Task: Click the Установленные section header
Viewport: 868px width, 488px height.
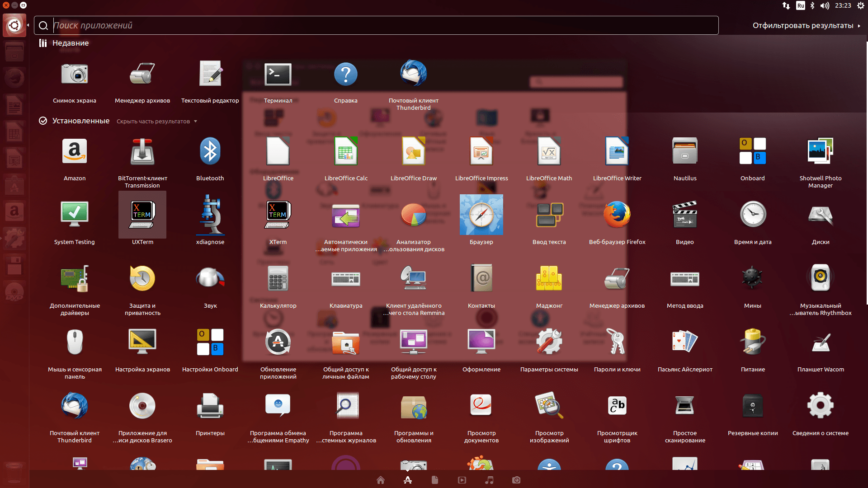Action: click(x=80, y=121)
